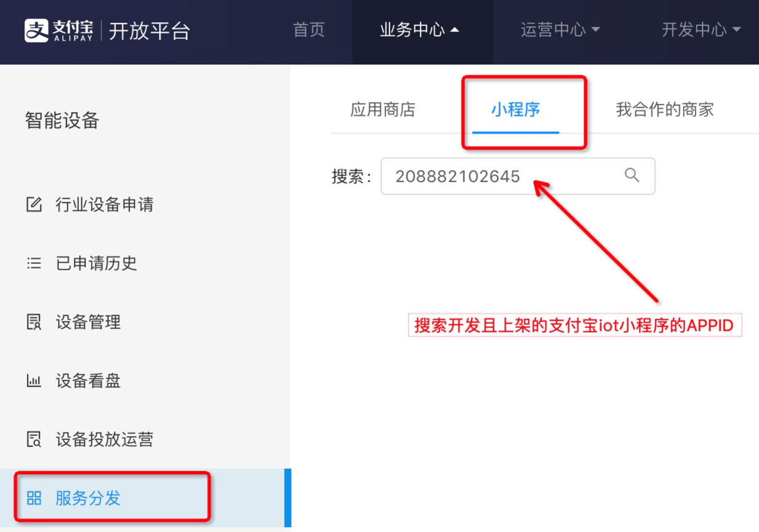This screenshot has width=759, height=532.
Task: Open 行业设备申请 in the sidebar
Action: coord(105,204)
